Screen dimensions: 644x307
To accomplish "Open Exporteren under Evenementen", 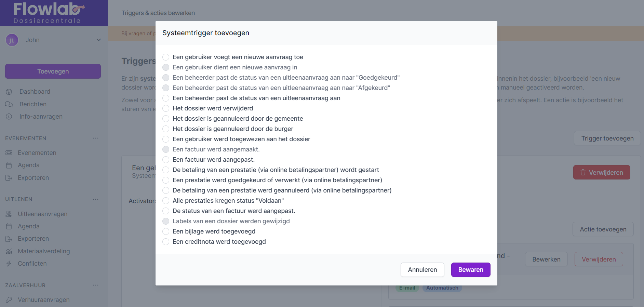I will click(33, 178).
